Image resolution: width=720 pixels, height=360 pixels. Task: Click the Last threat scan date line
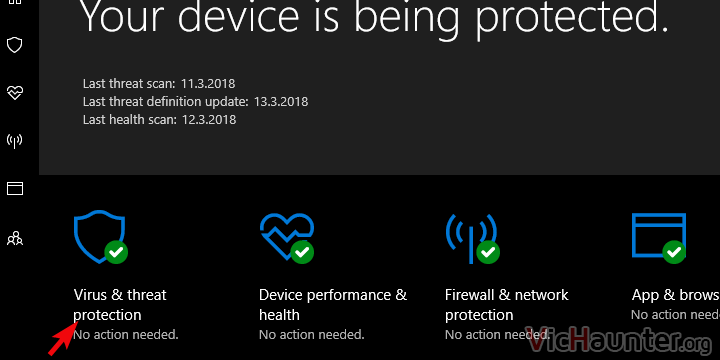pos(159,84)
